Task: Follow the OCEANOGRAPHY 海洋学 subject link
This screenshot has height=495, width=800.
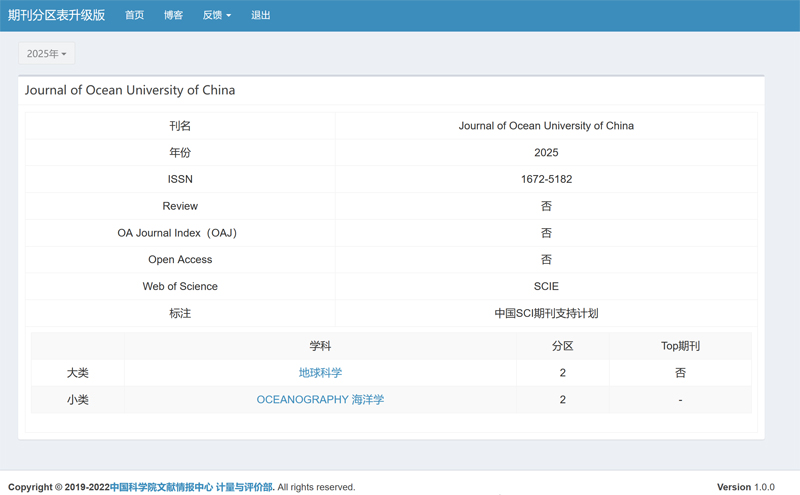Action: click(x=320, y=400)
